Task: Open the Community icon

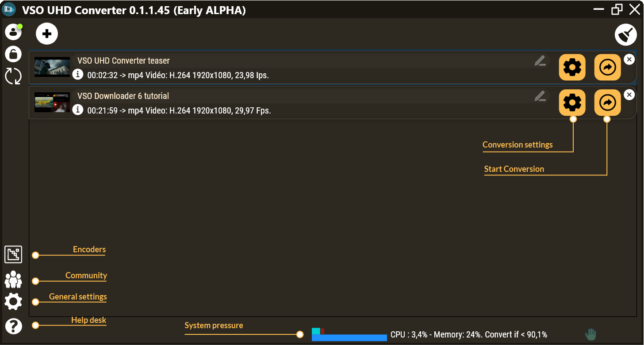Action: (x=13, y=280)
